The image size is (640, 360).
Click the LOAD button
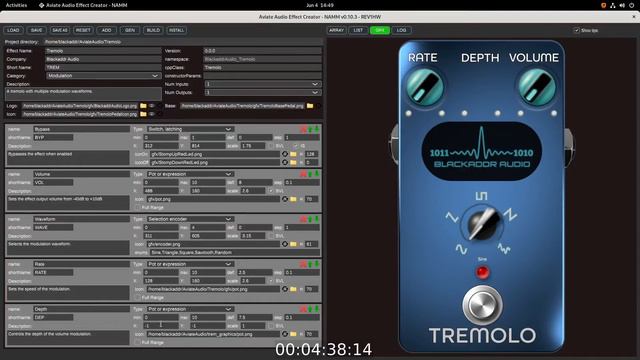click(x=13, y=30)
